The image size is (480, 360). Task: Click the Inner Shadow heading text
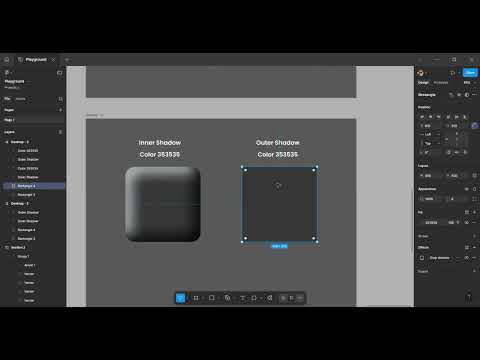[x=160, y=143]
